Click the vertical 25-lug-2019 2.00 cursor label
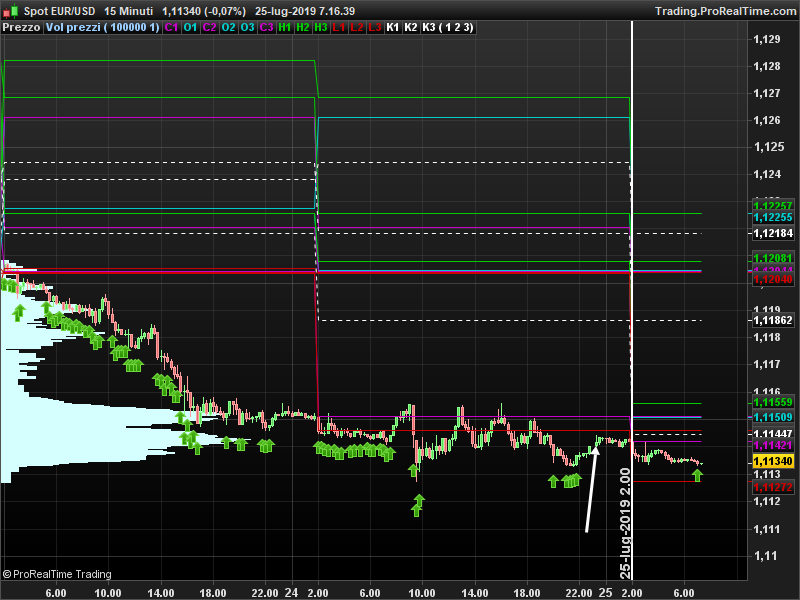The image size is (800, 600). click(x=626, y=523)
